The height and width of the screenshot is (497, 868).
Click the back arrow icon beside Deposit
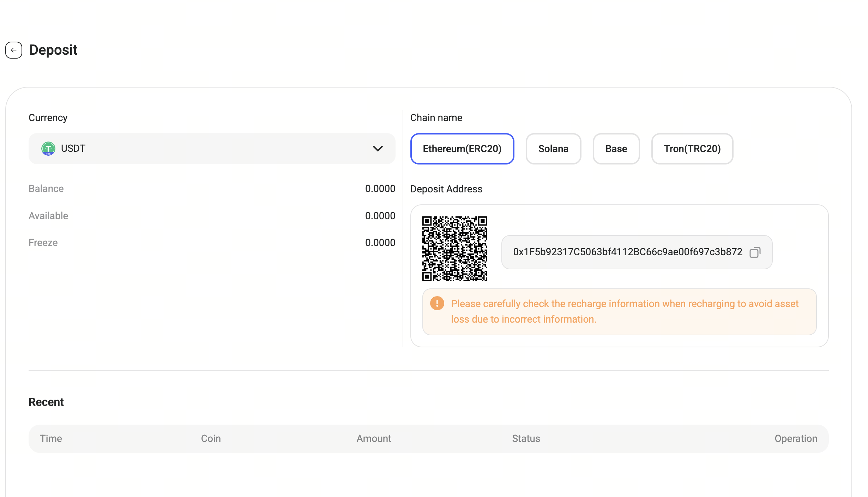tap(14, 50)
